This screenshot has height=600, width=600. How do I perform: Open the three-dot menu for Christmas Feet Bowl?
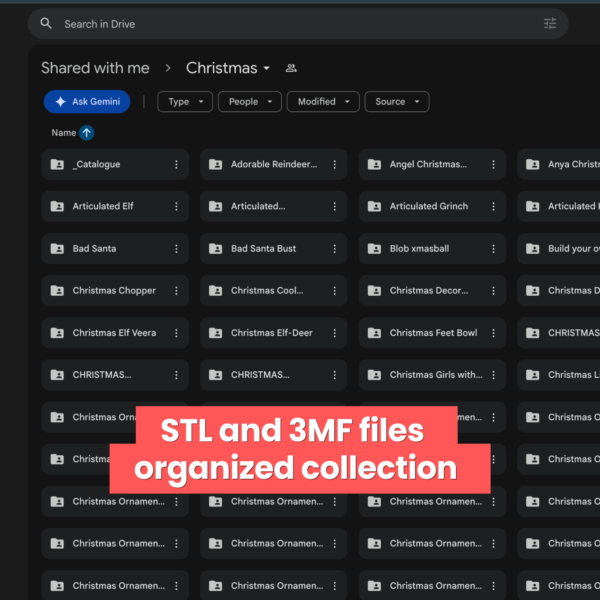(x=494, y=333)
